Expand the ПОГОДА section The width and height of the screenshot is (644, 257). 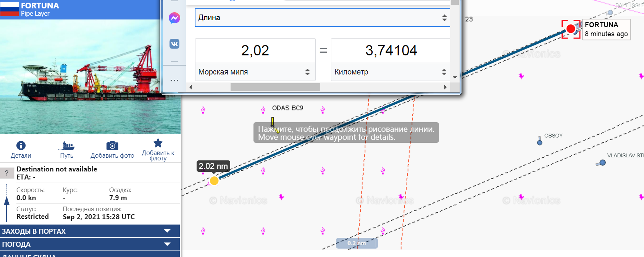(90, 244)
